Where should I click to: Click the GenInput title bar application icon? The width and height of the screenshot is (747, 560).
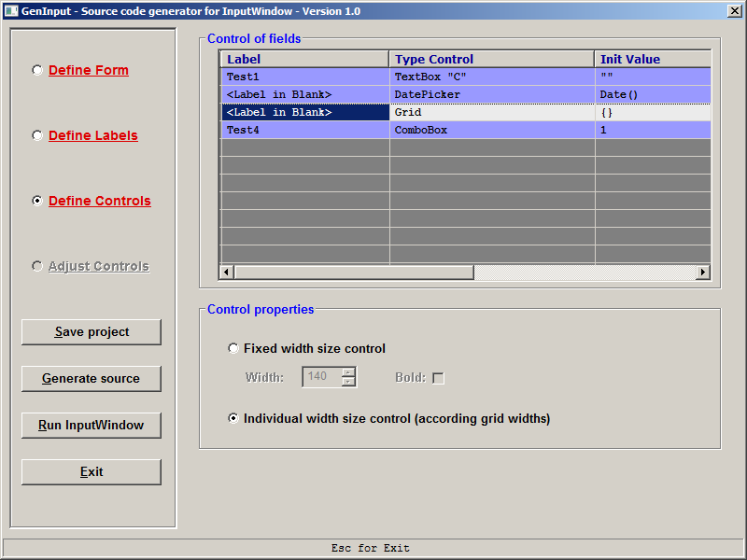point(11,10)
